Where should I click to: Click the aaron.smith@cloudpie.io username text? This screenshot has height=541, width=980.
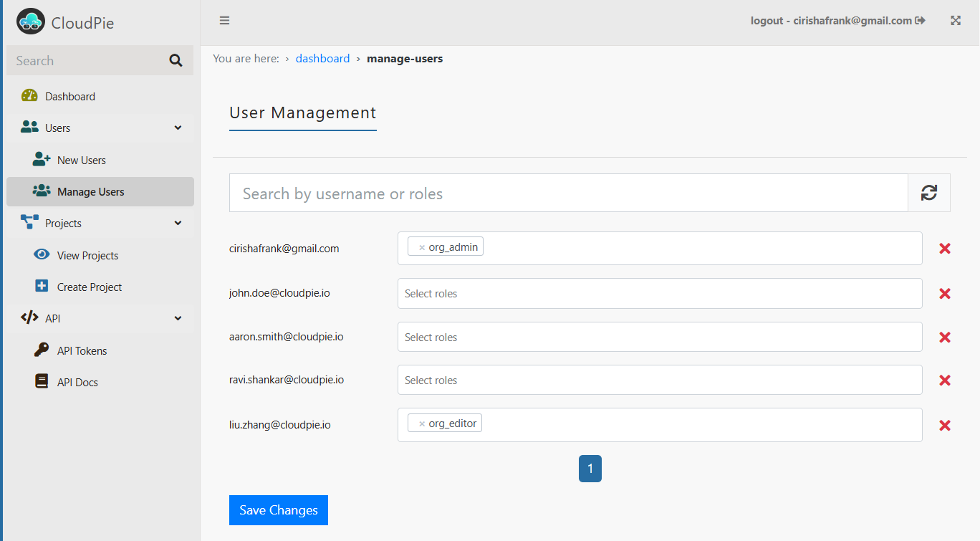(x=287, y=336)
